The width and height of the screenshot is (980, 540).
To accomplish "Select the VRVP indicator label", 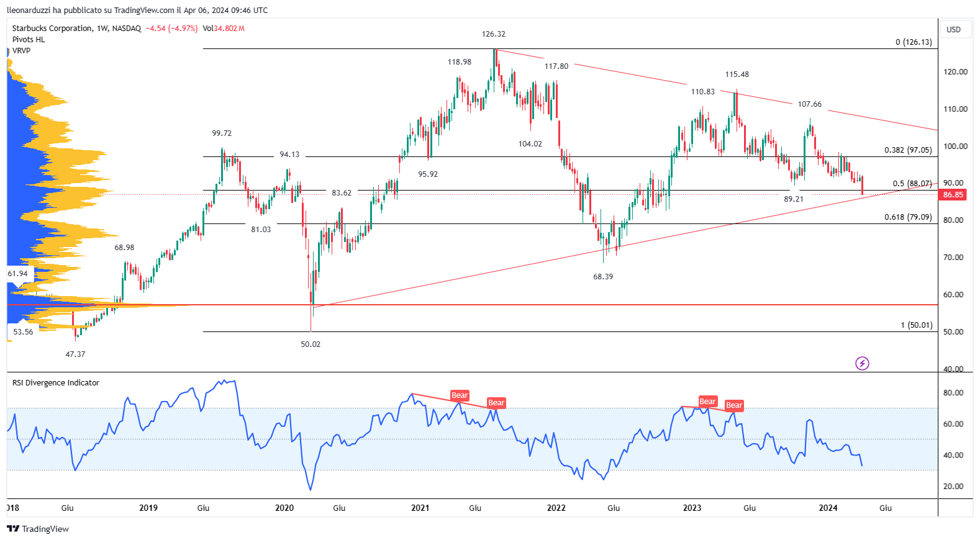I will coord(21,51).
